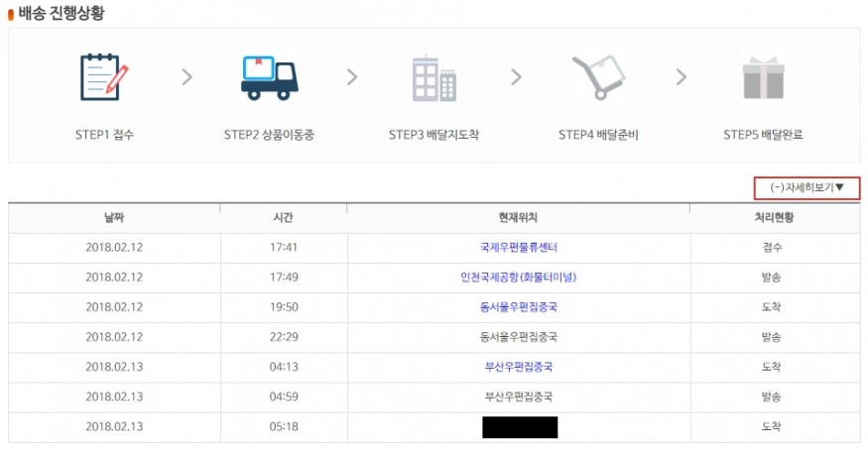This screenshot has height=451, width=868.
Task: Click the STEP5 배달완료 label
Action: click(x=763, y=135)
